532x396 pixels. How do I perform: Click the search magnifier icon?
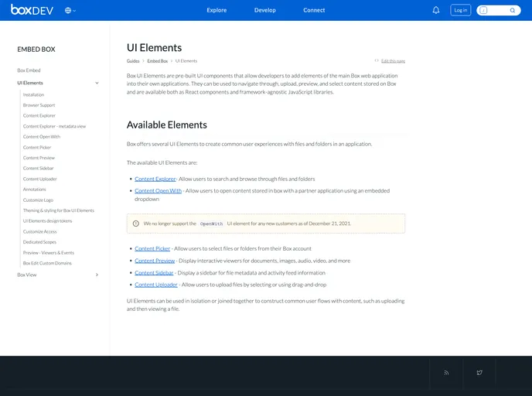point(513,11)
